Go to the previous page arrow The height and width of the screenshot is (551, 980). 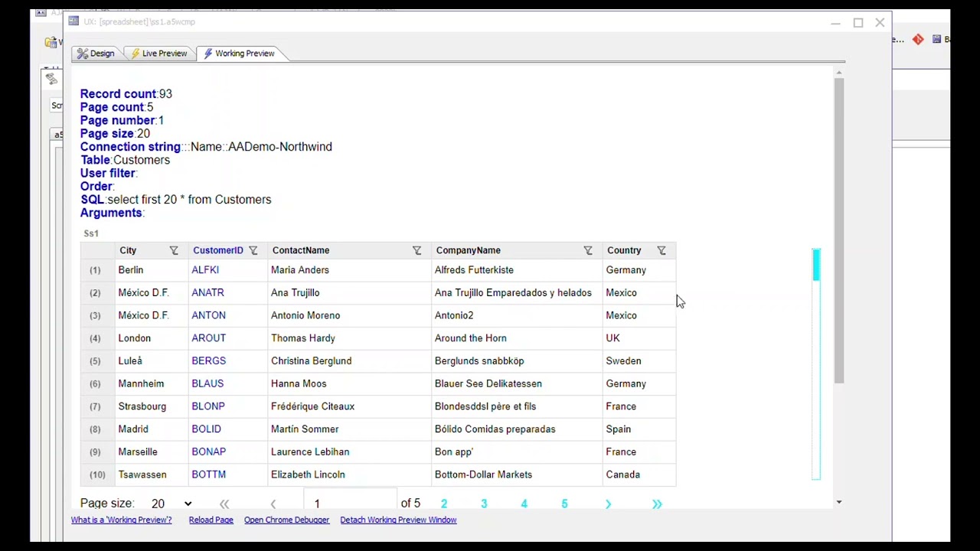pos(273,504)
